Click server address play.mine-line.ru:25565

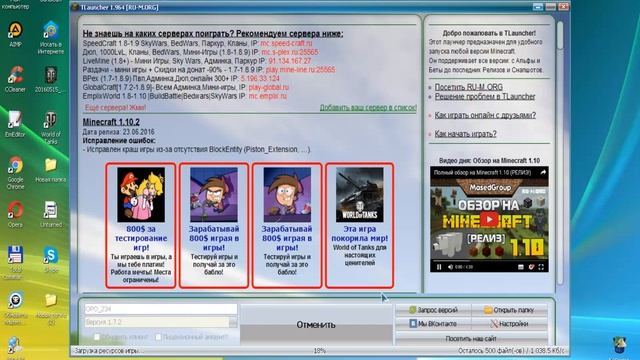click(300, 70)
